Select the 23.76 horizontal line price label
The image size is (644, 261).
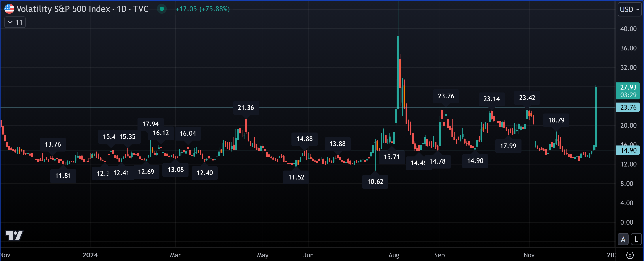(x=628, y=107)
